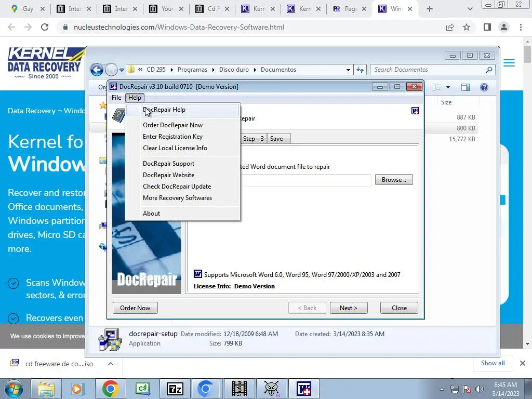Open the website hamburger menu icon
This screenshot has height=399, width=532.
(509, 63)
